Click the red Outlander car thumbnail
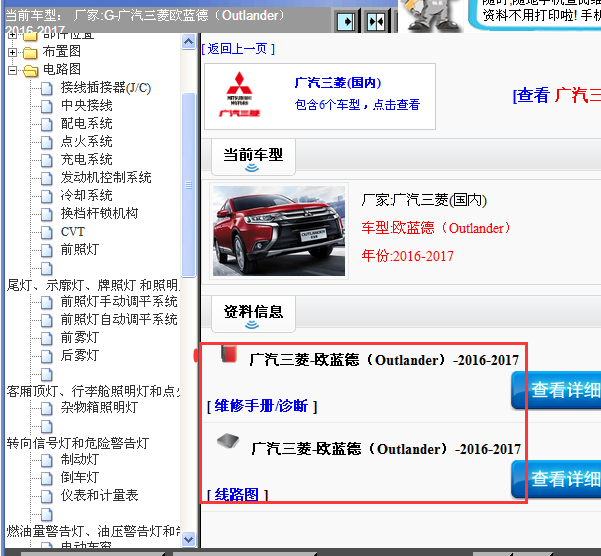The height and width of the screenshot is (556, 601). [279, 231]
